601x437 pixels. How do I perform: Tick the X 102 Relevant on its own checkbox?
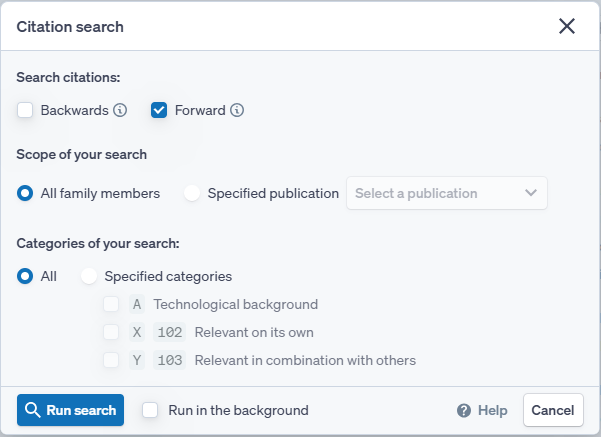tap(112, 332)
